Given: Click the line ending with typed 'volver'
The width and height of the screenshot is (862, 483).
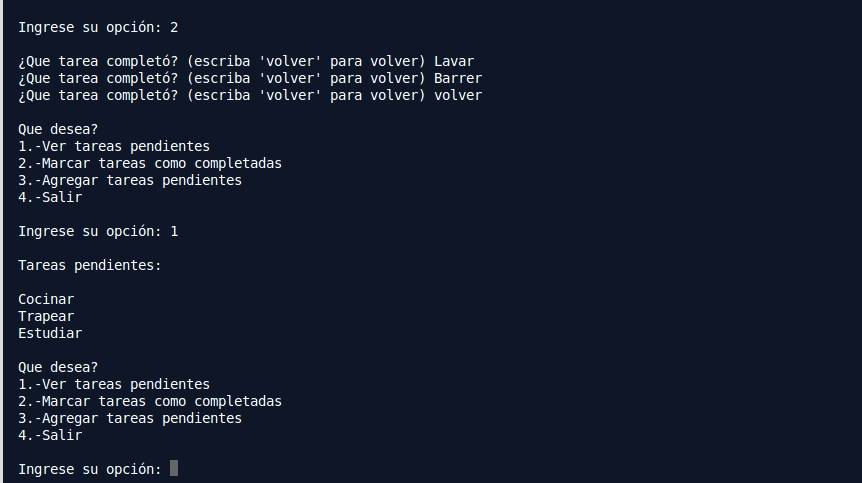Looking at the screenshot, I should [x=250, y=95].
